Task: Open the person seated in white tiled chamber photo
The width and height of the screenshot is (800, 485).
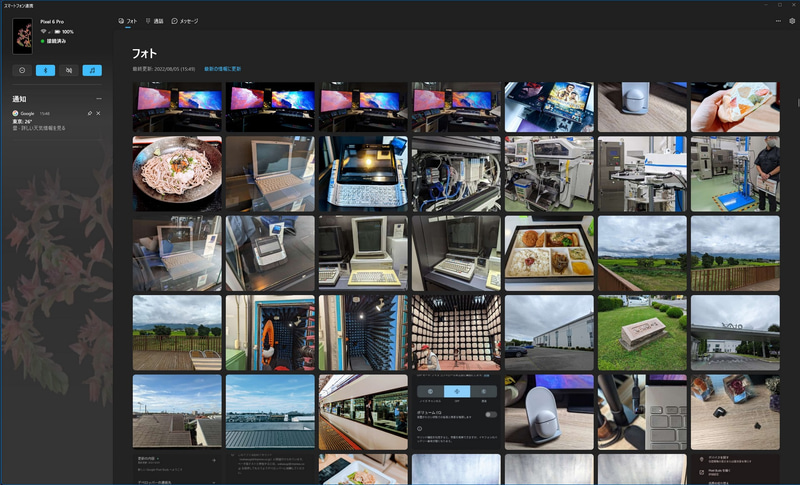Action: [456, 333]
